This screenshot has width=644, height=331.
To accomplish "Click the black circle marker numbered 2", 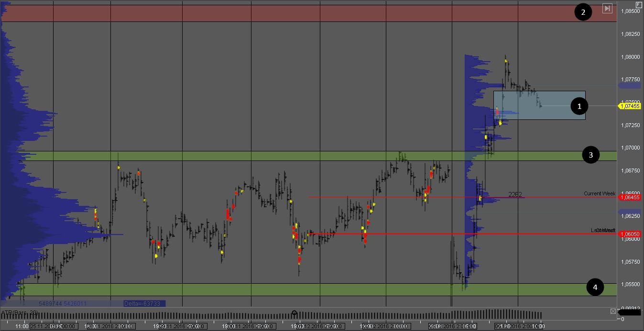I will click(x=583, y=12).
